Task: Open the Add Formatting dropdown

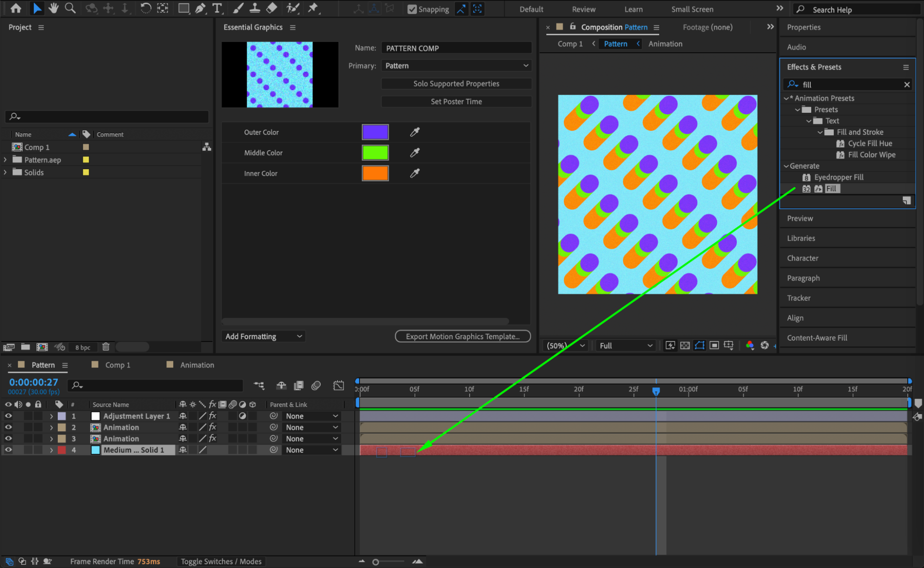Action: tap(263, 336)
